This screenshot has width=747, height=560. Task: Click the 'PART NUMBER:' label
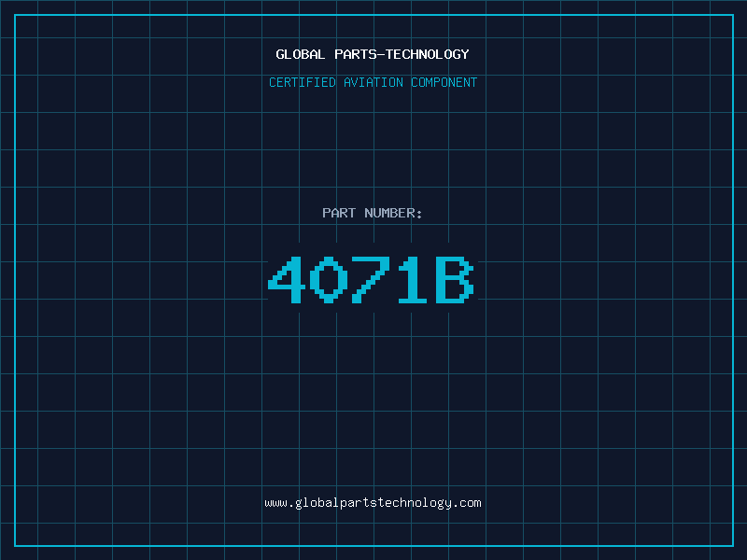pyautogui.click(x=372, y=213)
